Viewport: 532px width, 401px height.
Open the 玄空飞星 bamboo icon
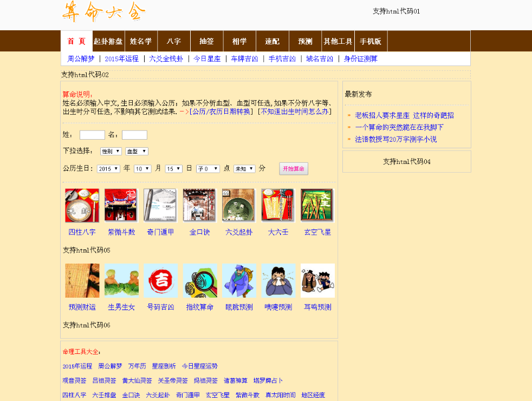click(x=317, y=206)
